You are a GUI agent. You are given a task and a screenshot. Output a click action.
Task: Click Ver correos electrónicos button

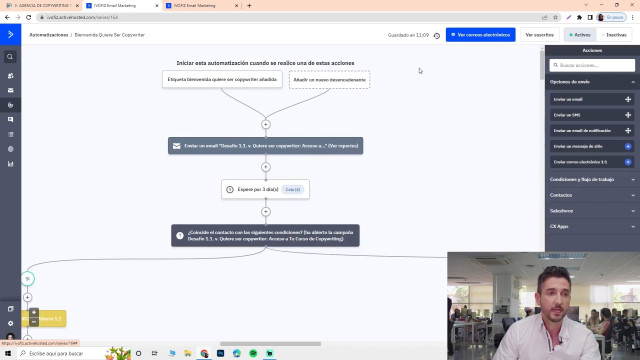tap(480, 35)
